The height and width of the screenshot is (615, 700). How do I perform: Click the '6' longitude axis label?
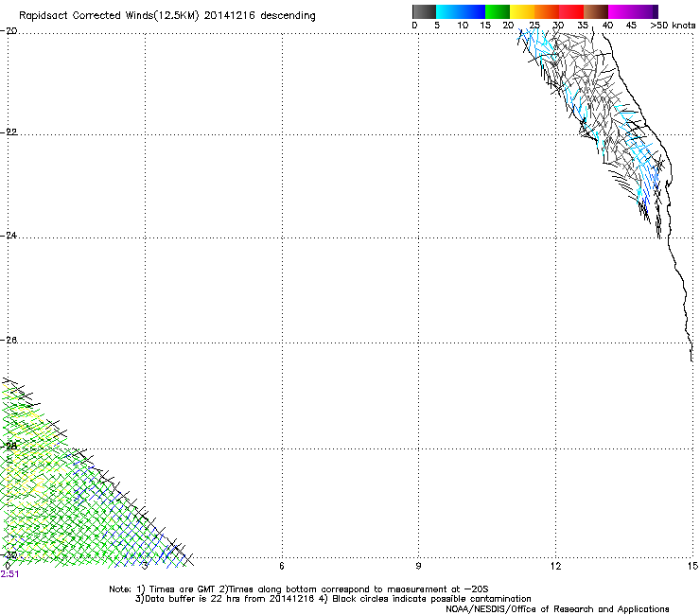(x=282, y=567)
